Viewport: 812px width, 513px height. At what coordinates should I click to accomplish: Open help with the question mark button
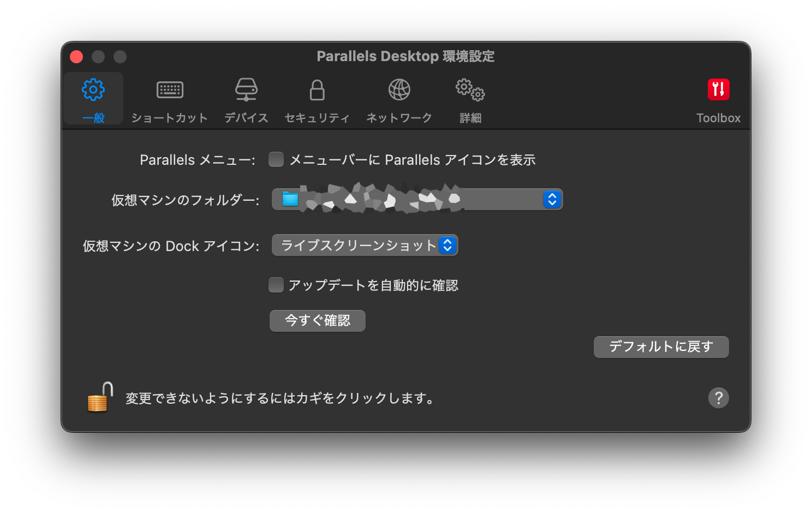(718, 398)
